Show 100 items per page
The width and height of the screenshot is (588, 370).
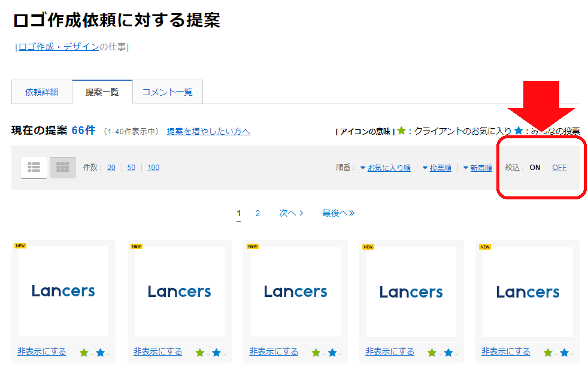pyautogui.click(x=153, y=168)
